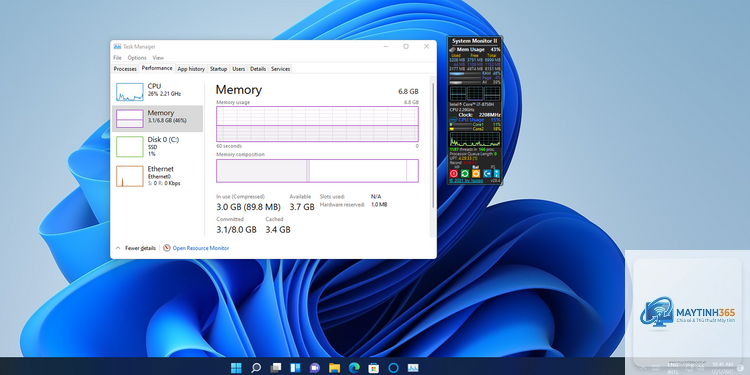
Task: Click the '2208MHz' clock value in System Monitor
Action: [x=490, y=115]
